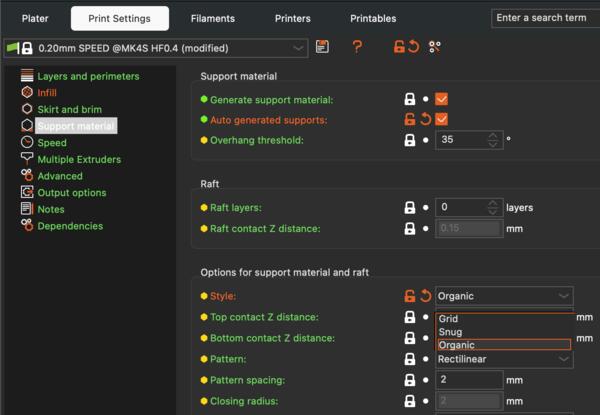The image size is (600, 415).
Task: Click unlocked padlock beside Auto generated supports
Action: click(410, 119)
